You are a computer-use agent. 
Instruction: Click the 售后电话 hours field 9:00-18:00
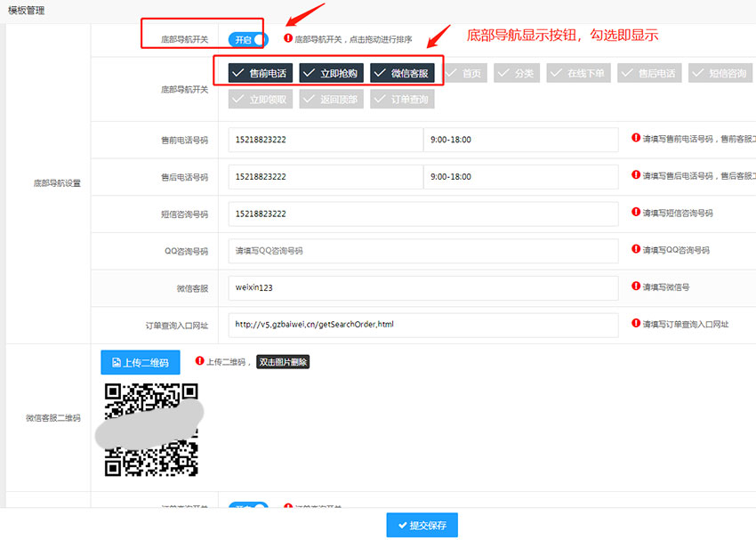pyautogui.click(x=521, y=177)
